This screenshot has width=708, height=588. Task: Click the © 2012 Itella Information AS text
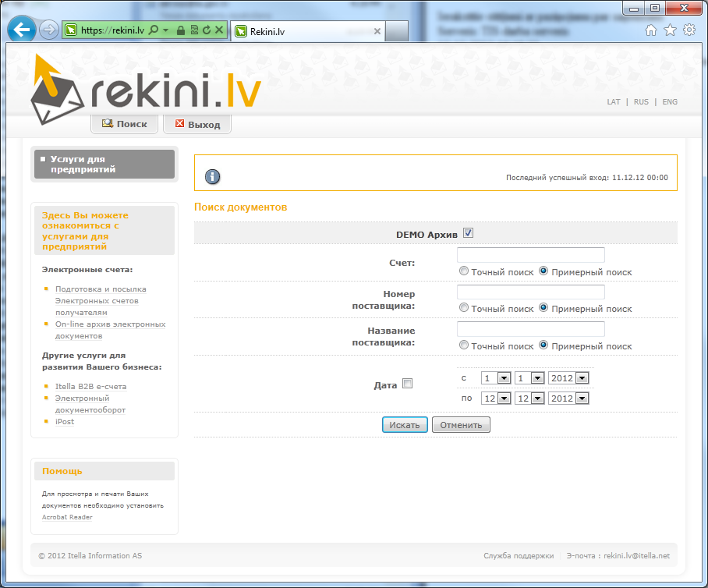(x=90, y=556)
